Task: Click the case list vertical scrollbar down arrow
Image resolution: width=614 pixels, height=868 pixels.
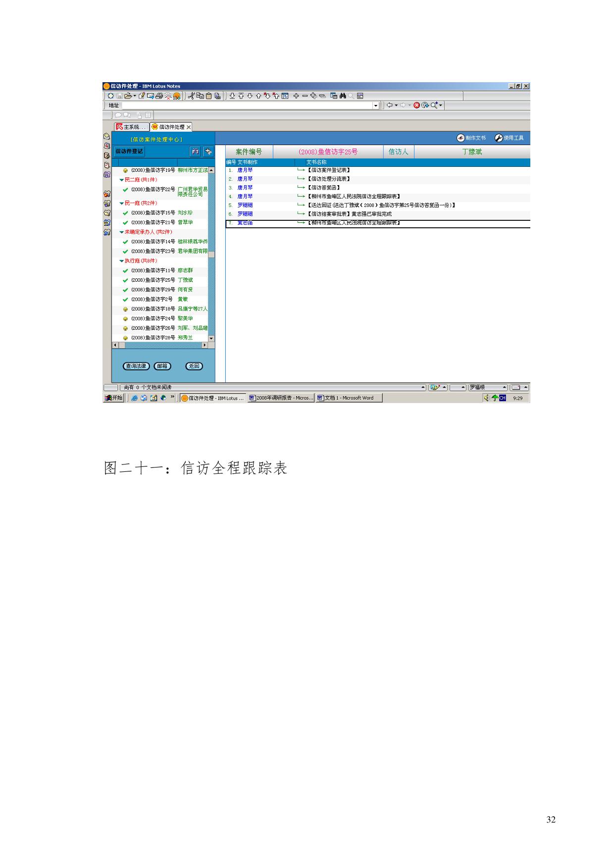Action: (x=211, y=338)
